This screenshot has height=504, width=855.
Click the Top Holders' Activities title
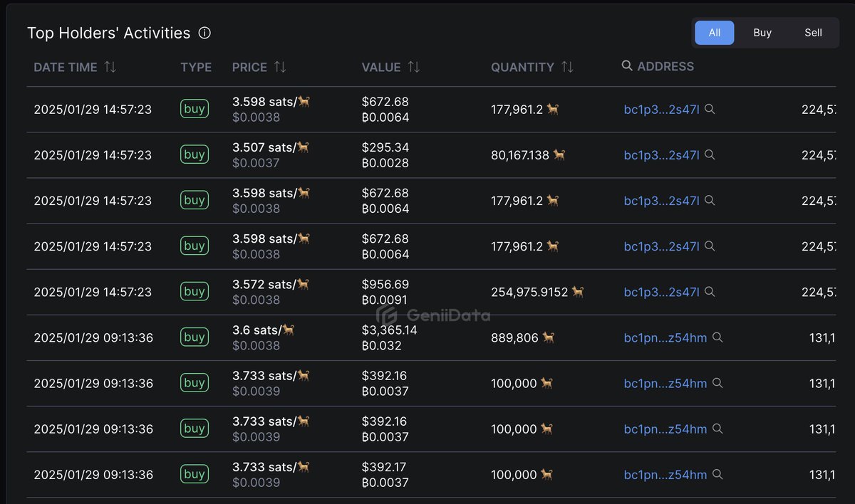(x=109, y=33)
